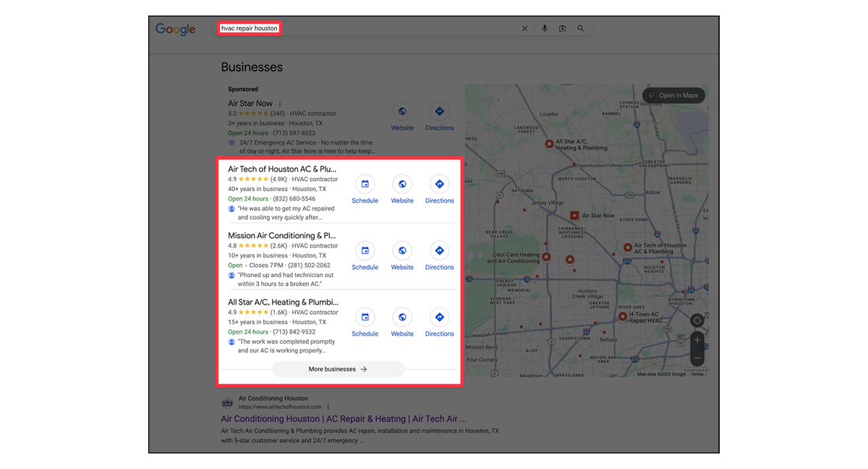Open Air Conditioning Houston result title link
This screenshot has width=868, height=469.
point(344,419)
